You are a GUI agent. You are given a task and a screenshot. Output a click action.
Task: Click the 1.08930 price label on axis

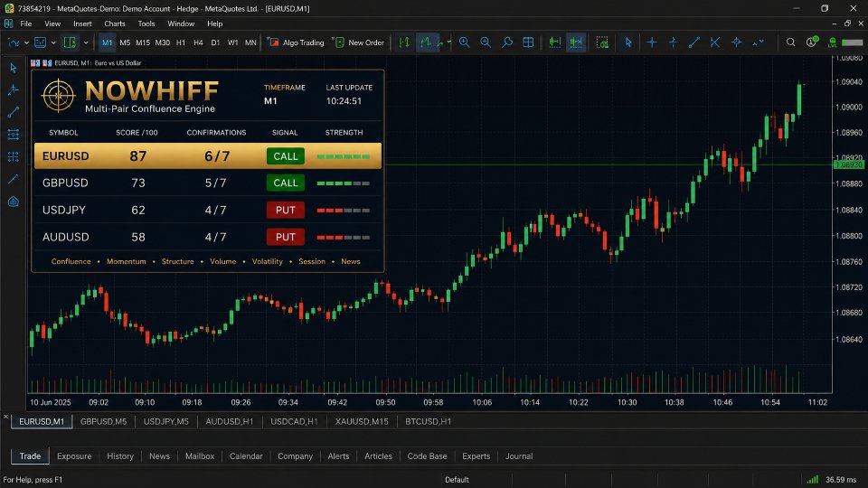pos(849,164)
